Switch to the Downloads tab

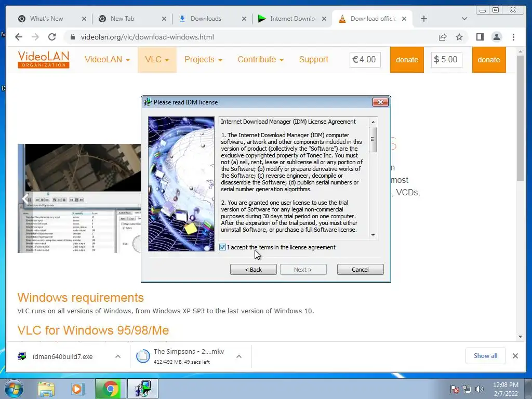206,19
